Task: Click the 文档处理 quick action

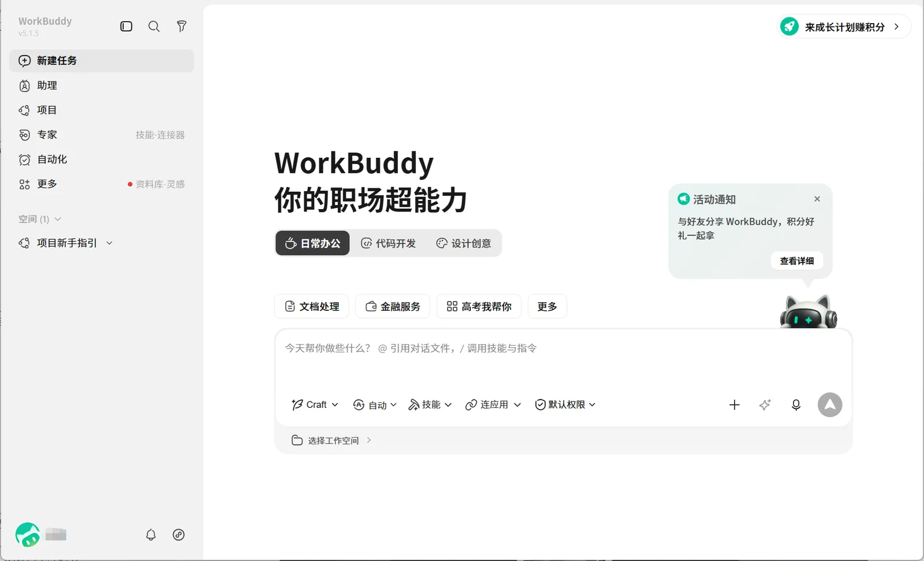Action: (312, 306)
